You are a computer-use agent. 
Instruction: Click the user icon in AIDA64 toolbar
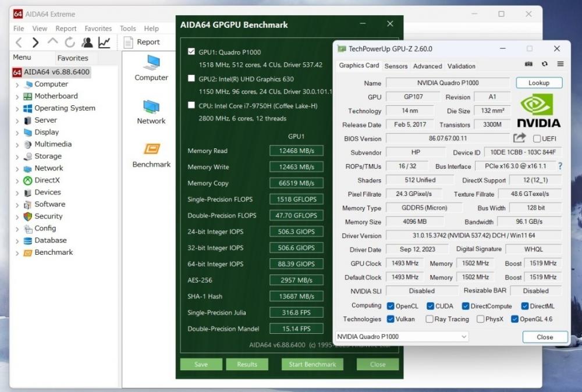(87, 42)
